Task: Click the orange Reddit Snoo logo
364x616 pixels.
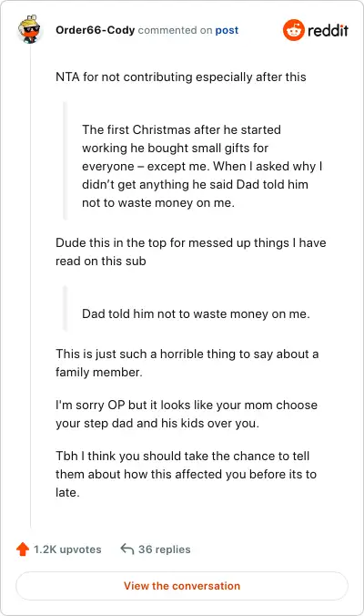Action: pyautogui.click(x=293, y=30)
